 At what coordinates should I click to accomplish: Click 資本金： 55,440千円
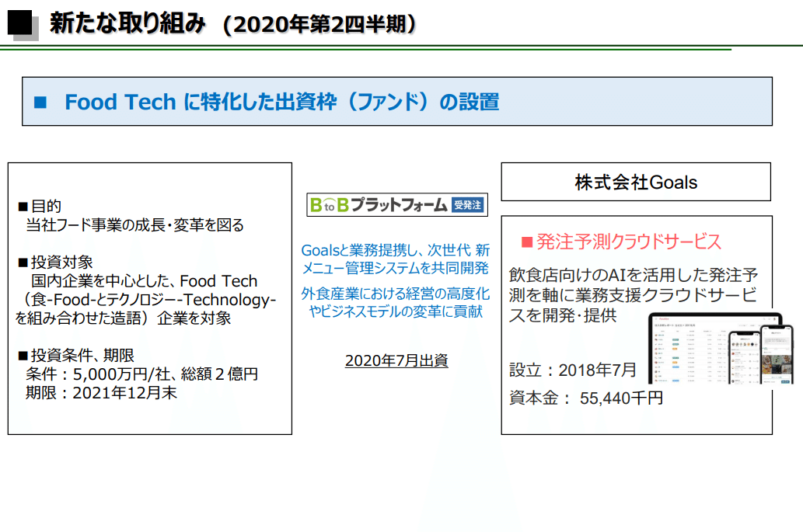point(586,398)
